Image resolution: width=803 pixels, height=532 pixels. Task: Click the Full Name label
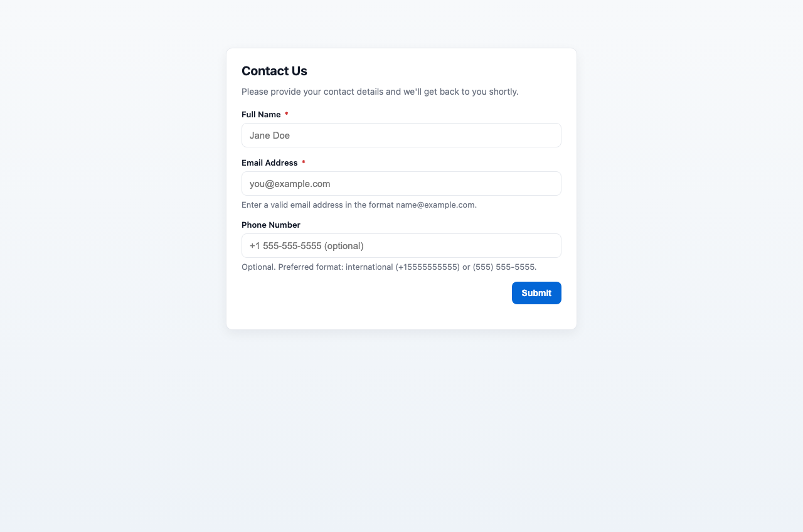[x=261, y=114]
